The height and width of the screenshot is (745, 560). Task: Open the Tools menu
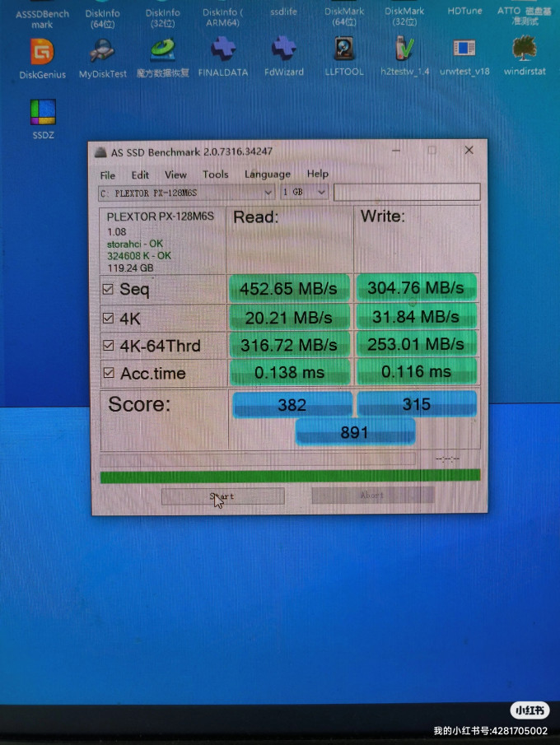coord(215,175)
